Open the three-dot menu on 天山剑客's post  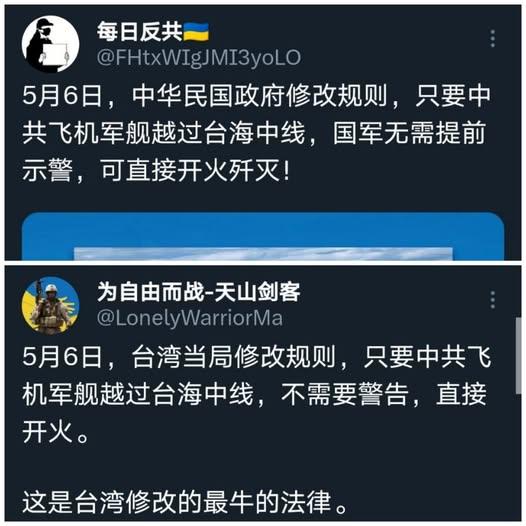tap(492, 300)
